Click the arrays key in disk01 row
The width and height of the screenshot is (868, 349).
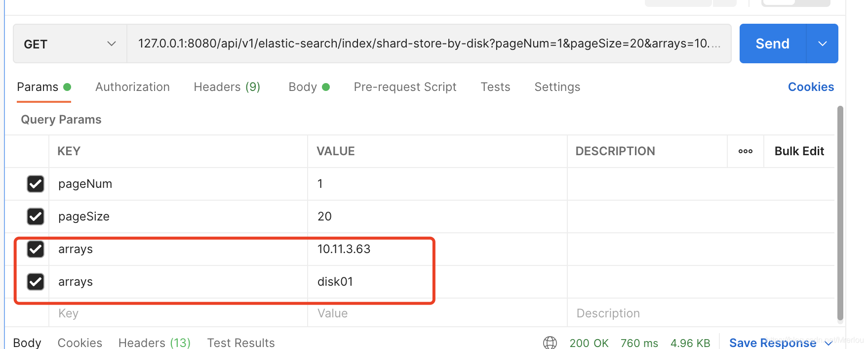click(178, 282)
